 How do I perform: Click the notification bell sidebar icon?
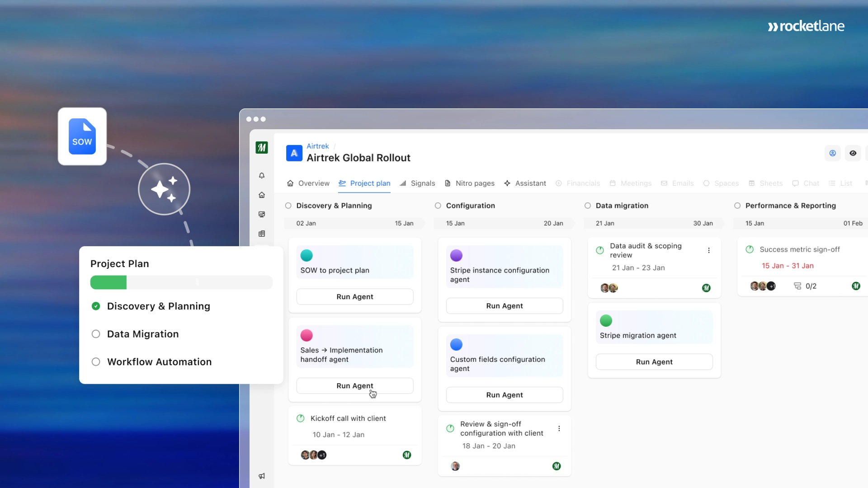point(262,176)
